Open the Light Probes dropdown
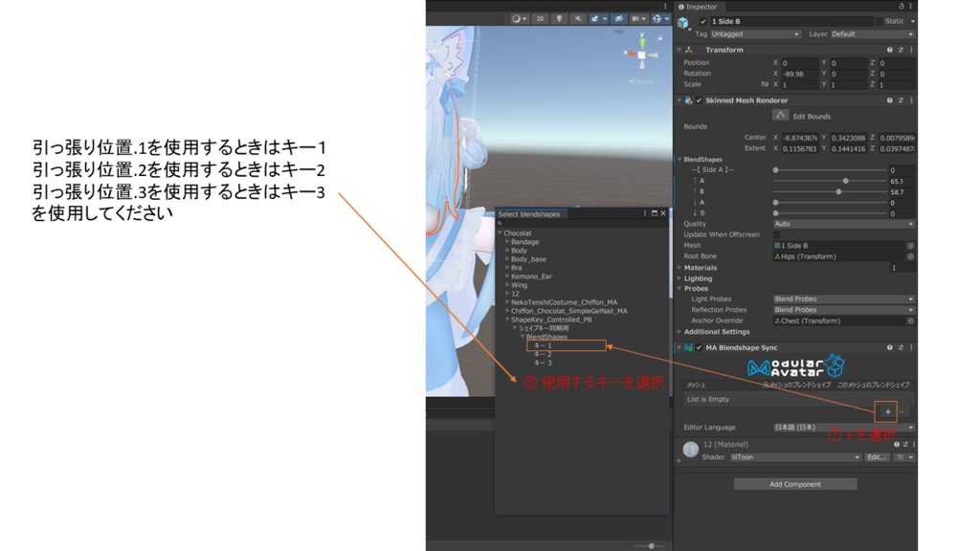 point(844,298)
